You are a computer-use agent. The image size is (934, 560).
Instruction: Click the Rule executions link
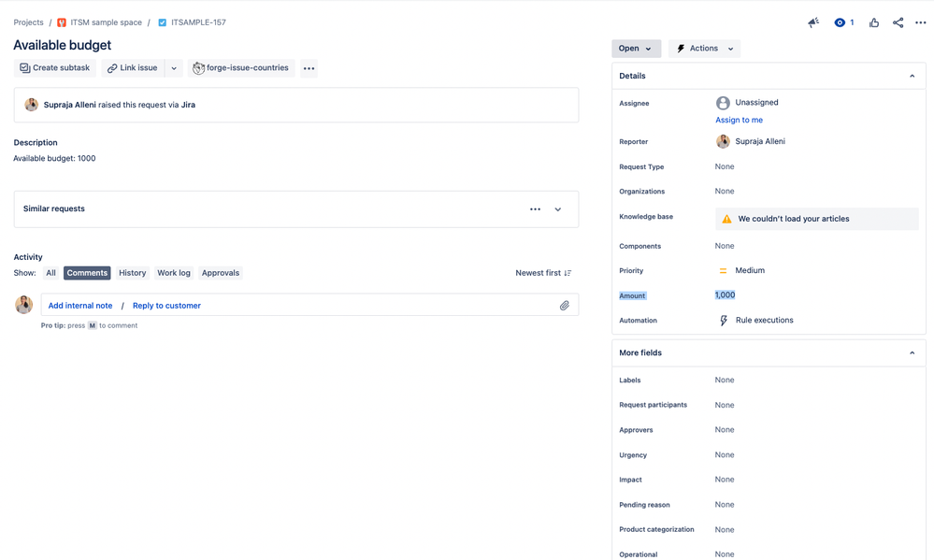[x=764, y=321]
